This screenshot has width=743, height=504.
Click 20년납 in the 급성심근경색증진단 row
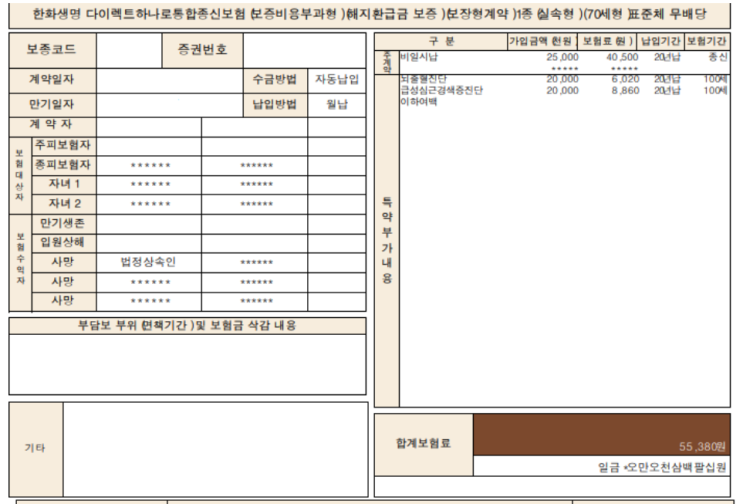667,90
